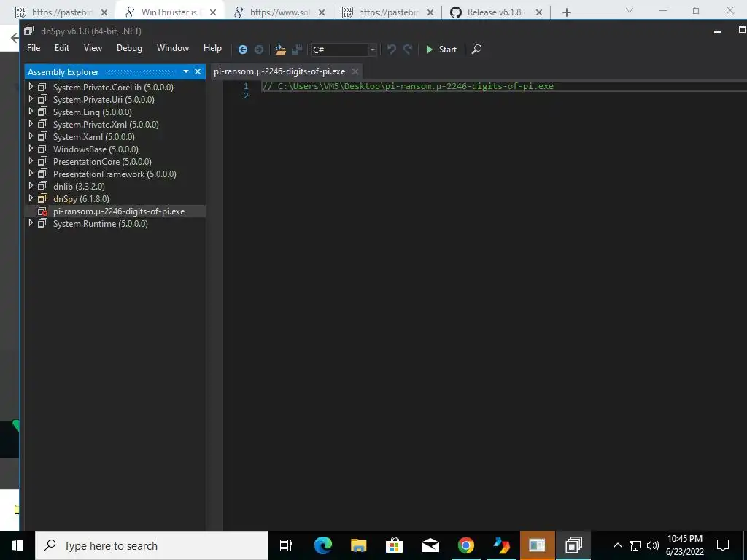Open the Window menu

point(173,48)
